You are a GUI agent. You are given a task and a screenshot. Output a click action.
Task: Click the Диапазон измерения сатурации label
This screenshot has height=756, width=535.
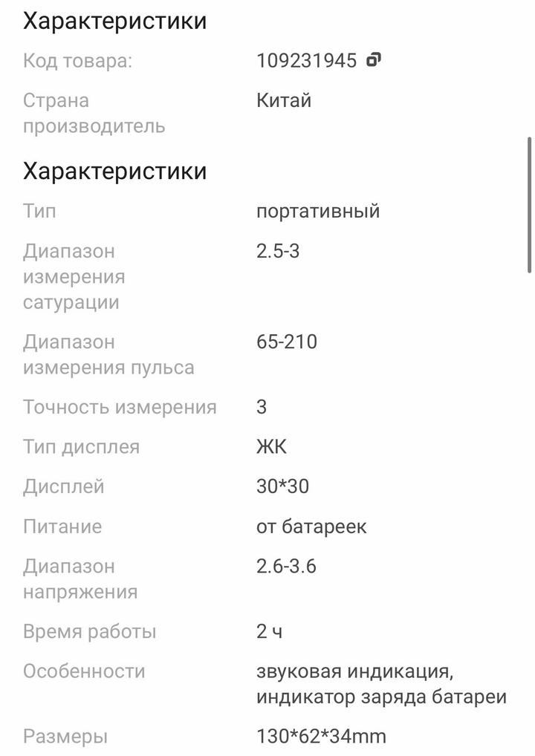pos(74,277)
